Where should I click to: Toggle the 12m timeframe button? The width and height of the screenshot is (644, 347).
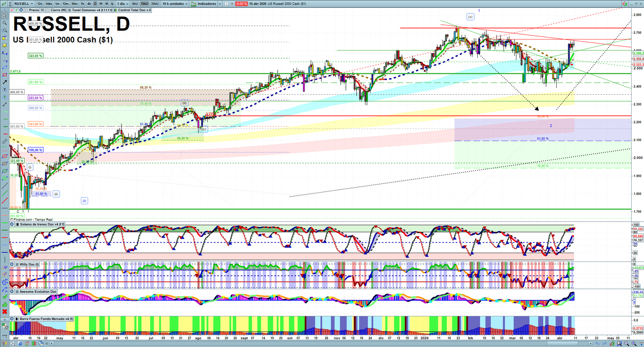click(x=65, y=4)
